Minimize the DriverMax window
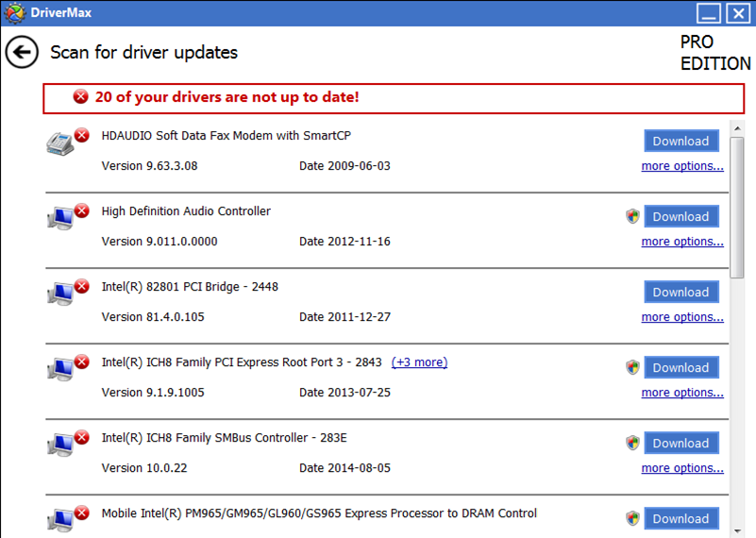This screenshot has height=538, width=756. (709, 13)
